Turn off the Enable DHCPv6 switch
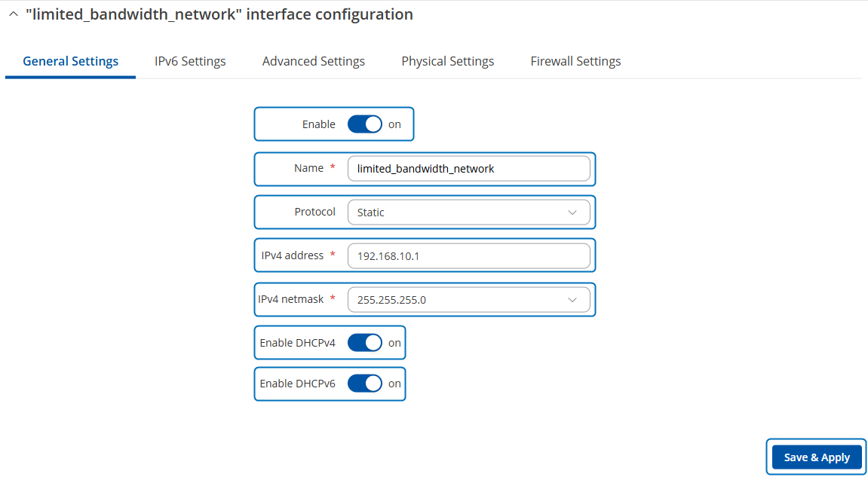 pyautogui.click(x=365, y=384)
